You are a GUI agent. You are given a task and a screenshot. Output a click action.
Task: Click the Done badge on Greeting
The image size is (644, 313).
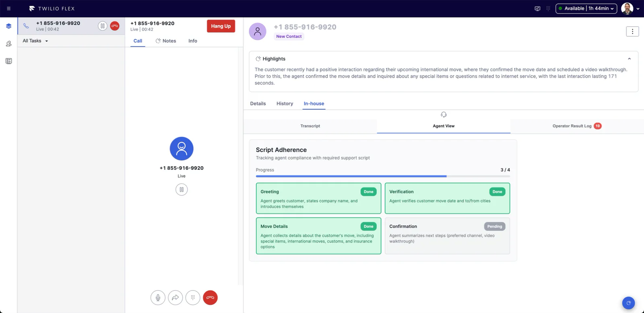point(369,192)
